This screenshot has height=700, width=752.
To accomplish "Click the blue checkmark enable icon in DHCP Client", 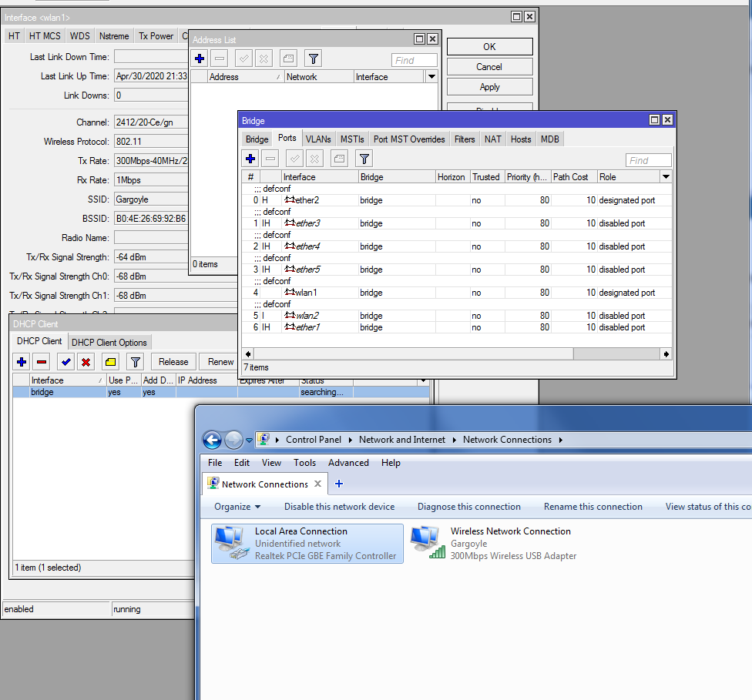I will pos(65,362).
